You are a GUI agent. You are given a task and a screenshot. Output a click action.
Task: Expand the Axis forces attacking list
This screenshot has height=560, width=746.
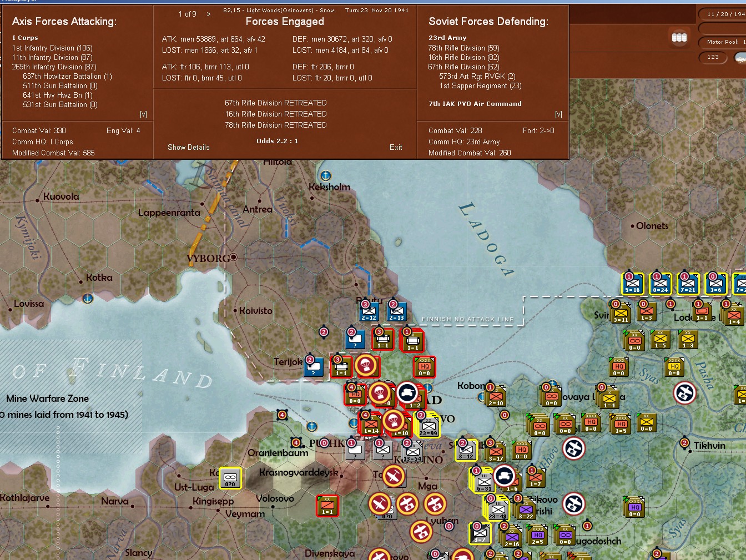tap(144, 114)
